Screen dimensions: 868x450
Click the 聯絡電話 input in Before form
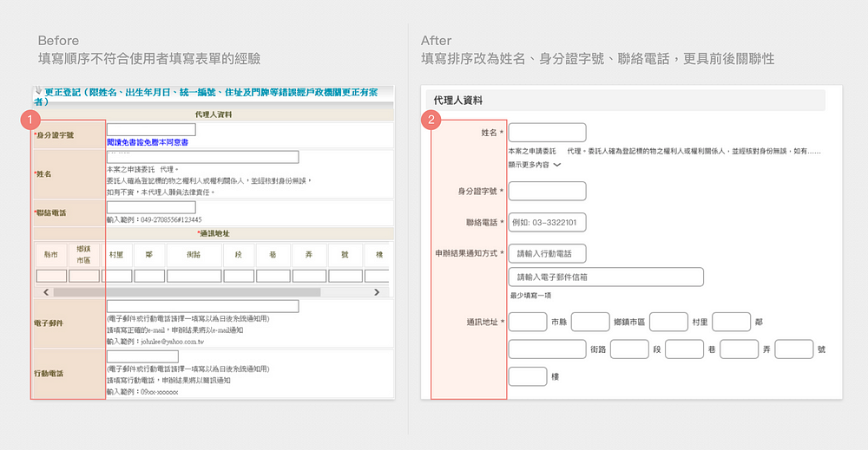coord(151,207)
